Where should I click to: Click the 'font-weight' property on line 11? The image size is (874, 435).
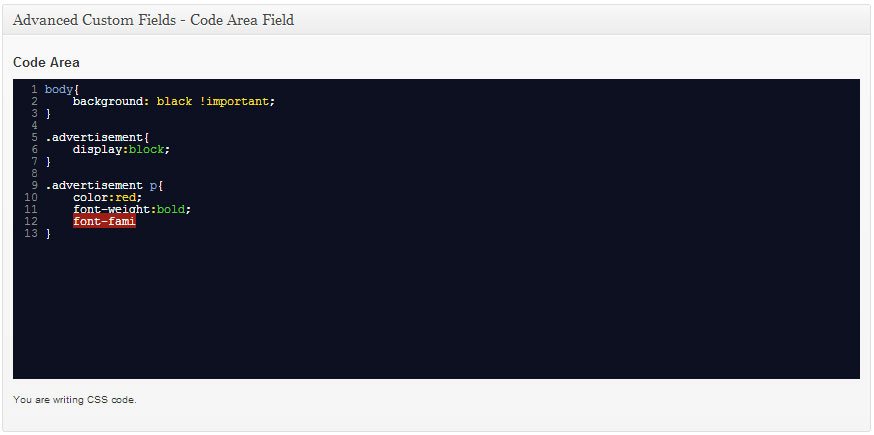[111, 209]
